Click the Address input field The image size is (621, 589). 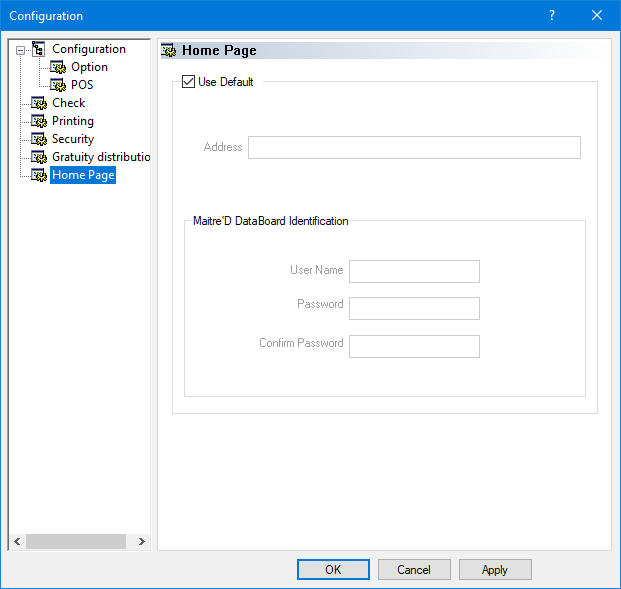click(414, 147)
